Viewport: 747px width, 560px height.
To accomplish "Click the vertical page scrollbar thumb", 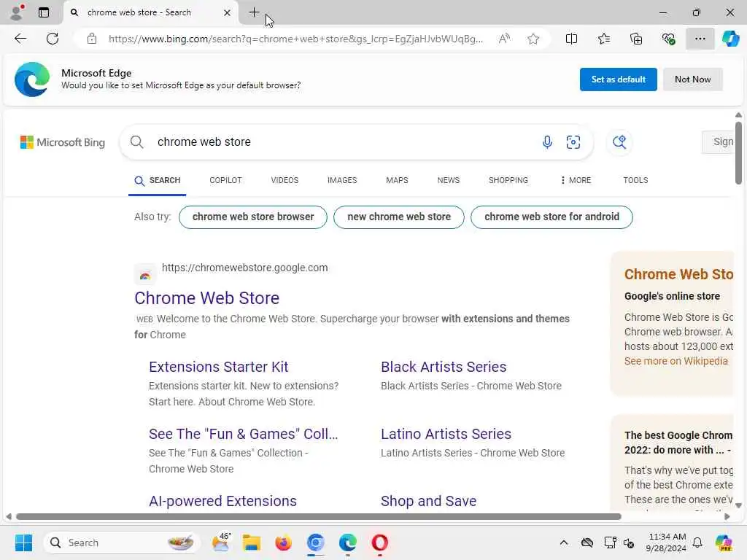I will tap(738, 152).
